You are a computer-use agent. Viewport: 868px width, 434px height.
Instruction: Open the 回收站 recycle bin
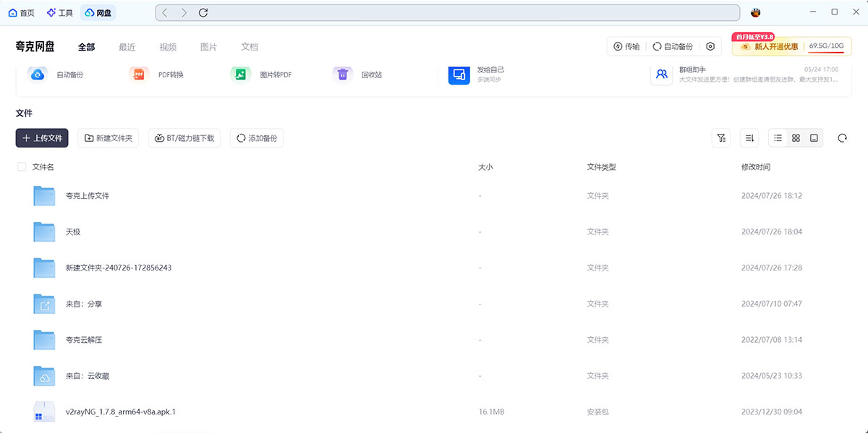(x=357, y=75)
